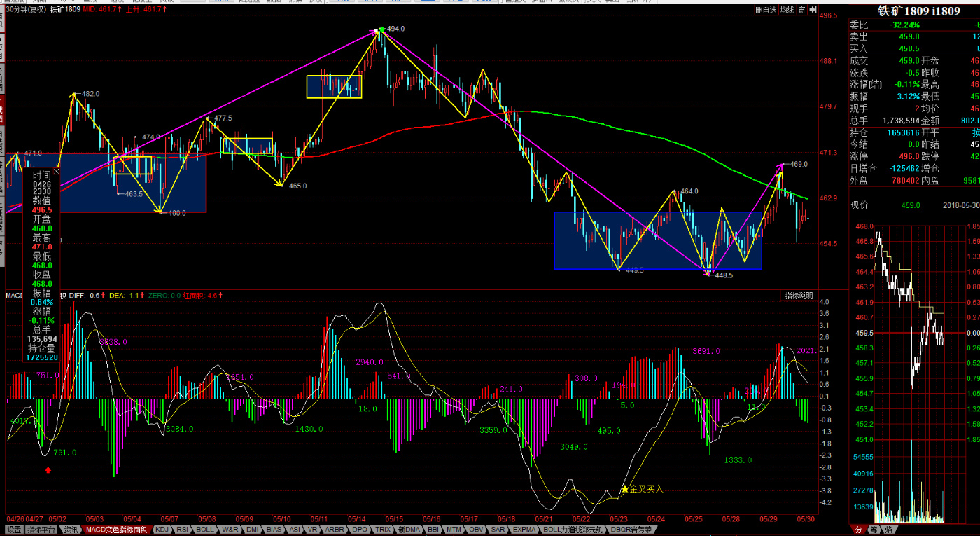Select the BOLL力道线郑元凯 indicator tab
The image size is (980, 536).
click(x=574, y=530)
